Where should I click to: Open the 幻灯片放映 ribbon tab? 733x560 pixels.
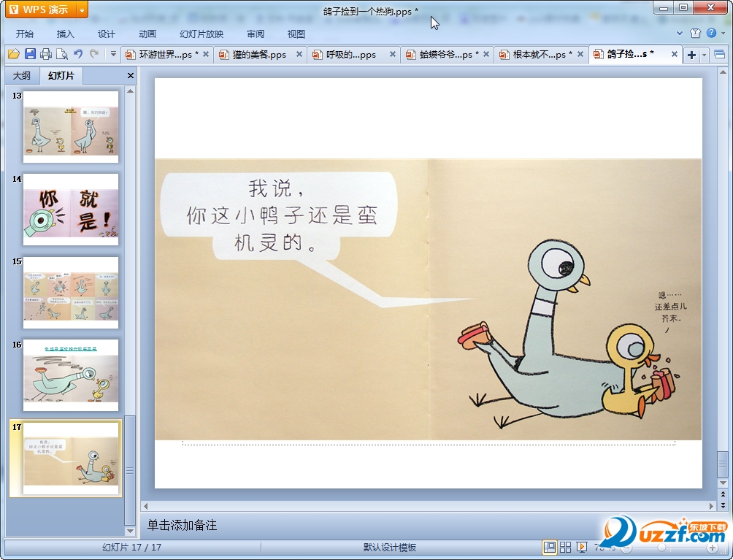(202, 34)
